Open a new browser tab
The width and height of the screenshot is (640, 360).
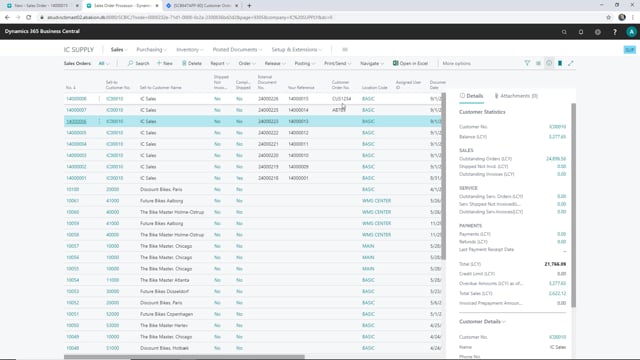(x=249, y=6)
